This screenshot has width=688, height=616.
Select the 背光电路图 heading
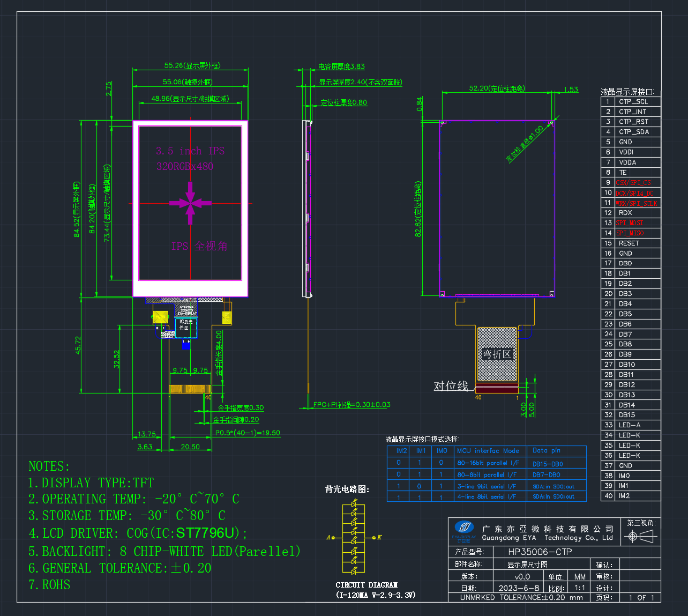[347, 489]
